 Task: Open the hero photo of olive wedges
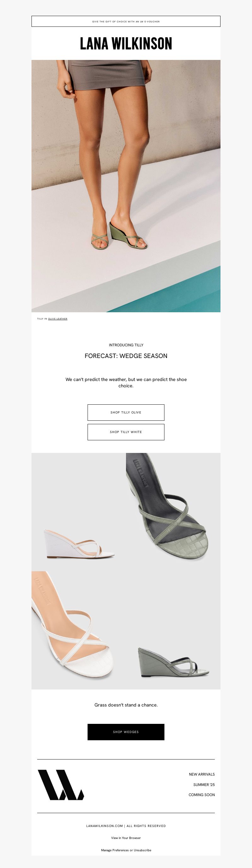point(126,186)
